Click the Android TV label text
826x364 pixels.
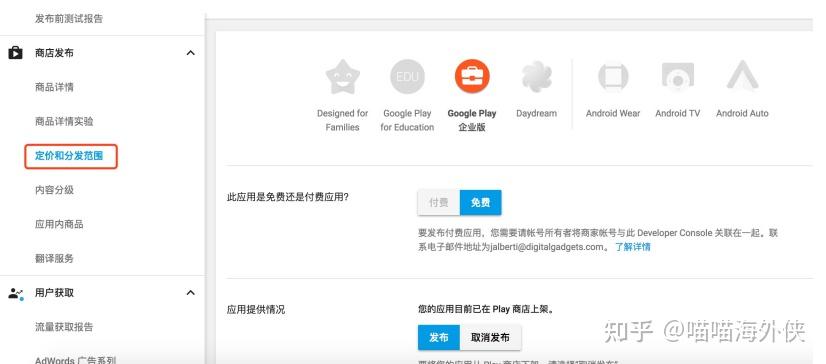pos(677,113)
